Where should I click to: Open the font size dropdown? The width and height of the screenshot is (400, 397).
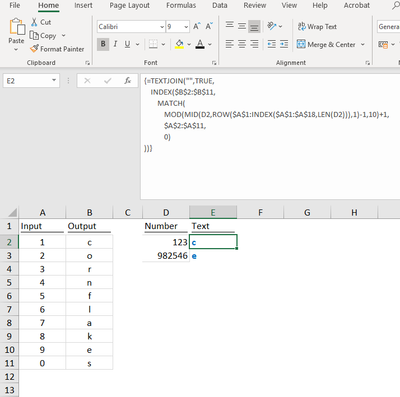point(186,27)
